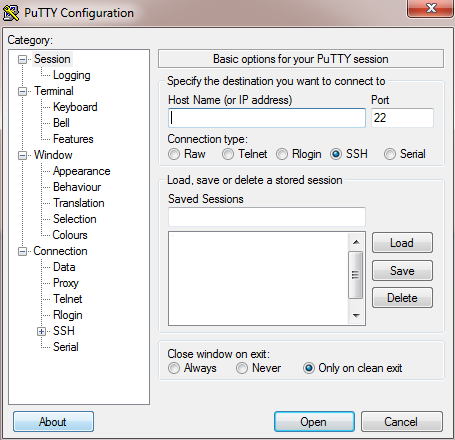Click the Open button to connect
The width and height of the screenshot is (455, 440).
tap(314, 422)
